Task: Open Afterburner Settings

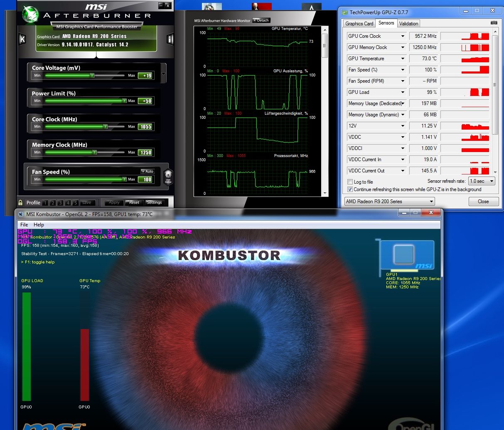Action: tap(154, 203)
